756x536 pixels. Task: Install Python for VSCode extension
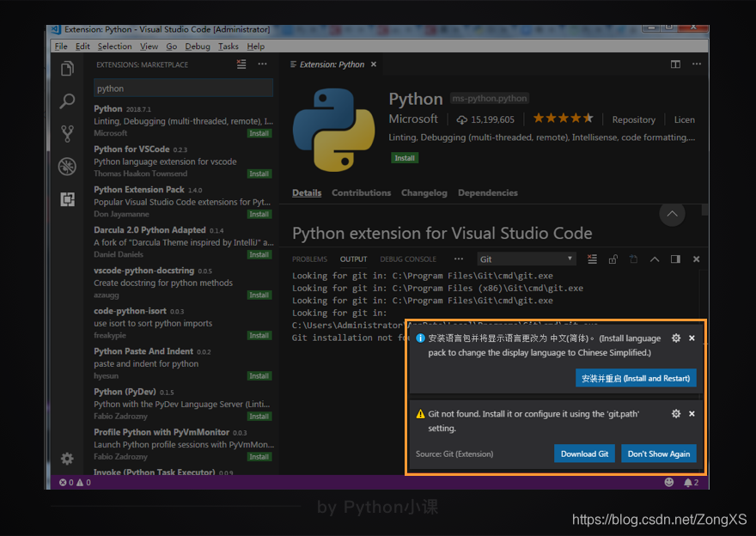click(259, 174)
